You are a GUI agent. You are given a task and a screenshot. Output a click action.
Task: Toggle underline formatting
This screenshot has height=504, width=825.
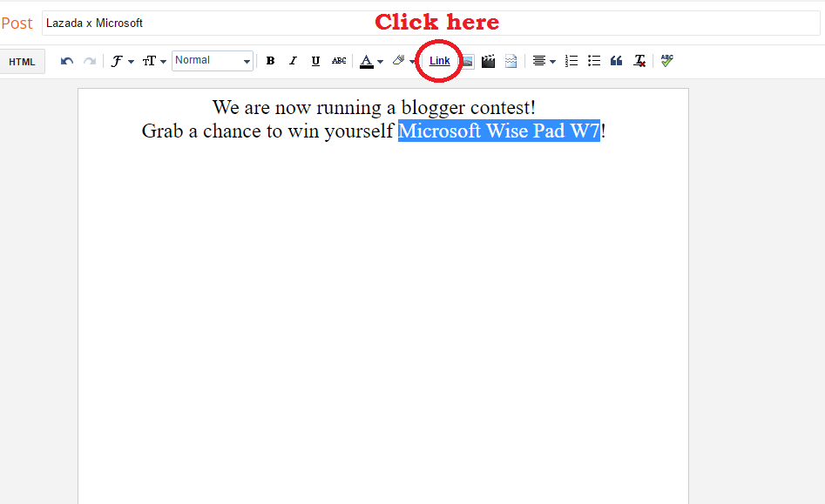point(315,61)
